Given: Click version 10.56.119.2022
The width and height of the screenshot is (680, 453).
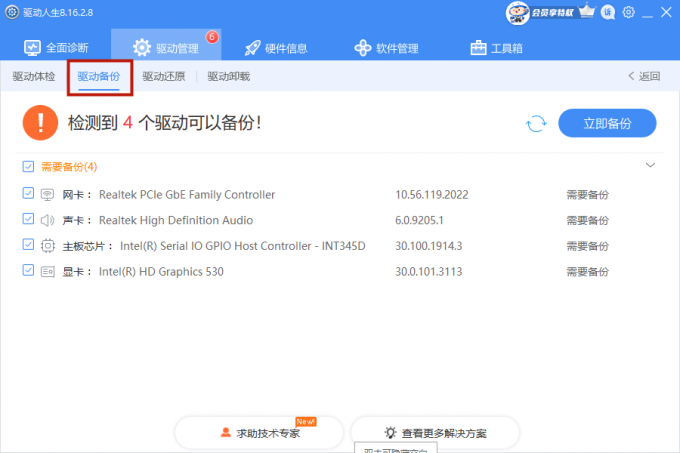Looking at the screenshot, I should (432, 195).
